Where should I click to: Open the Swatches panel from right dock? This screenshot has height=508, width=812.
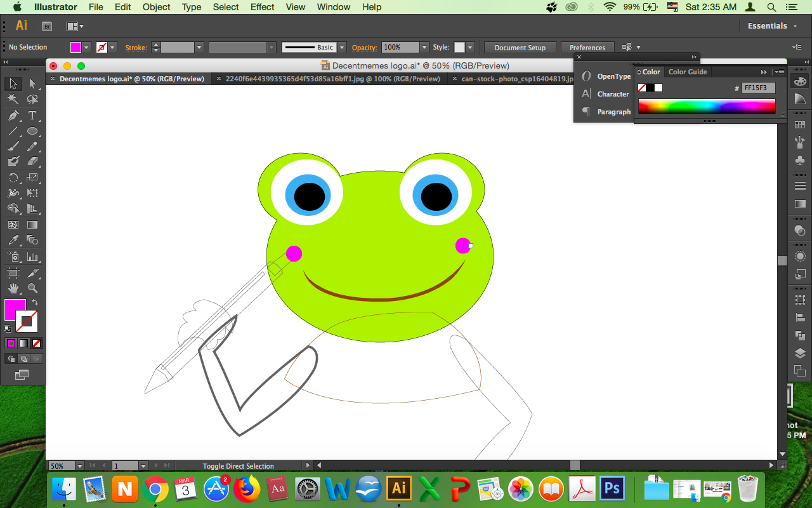(800, 125)
